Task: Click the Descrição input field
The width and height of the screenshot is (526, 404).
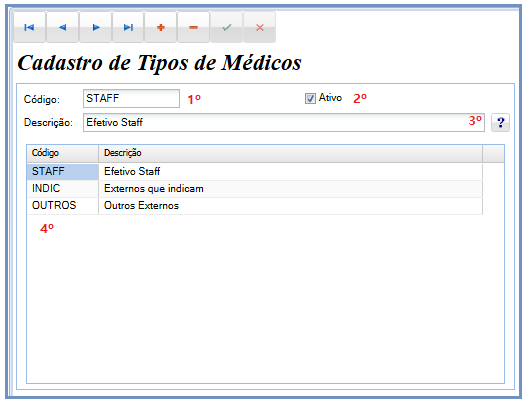Action: click(x=284, y=122)
